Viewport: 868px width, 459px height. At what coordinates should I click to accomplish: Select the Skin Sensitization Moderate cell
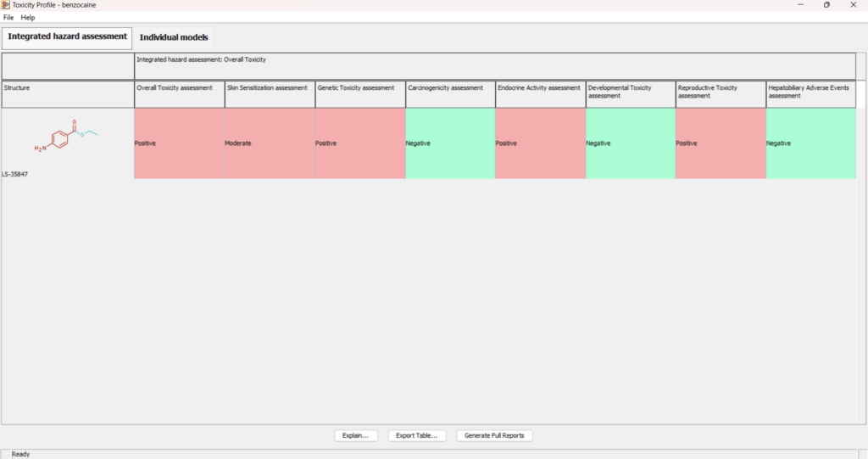(x=270, y=143)
